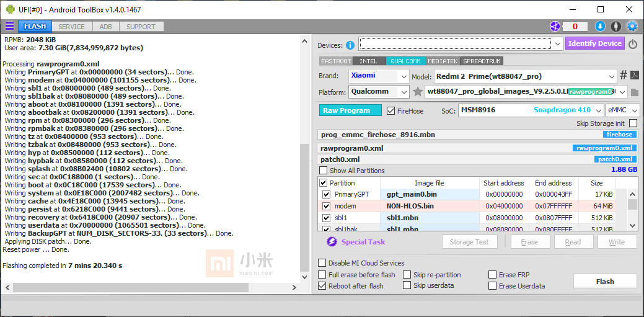Click the log vertical scrollbar thumb
Viewport: 644px width, 317px height.
(x=304, y=207)
